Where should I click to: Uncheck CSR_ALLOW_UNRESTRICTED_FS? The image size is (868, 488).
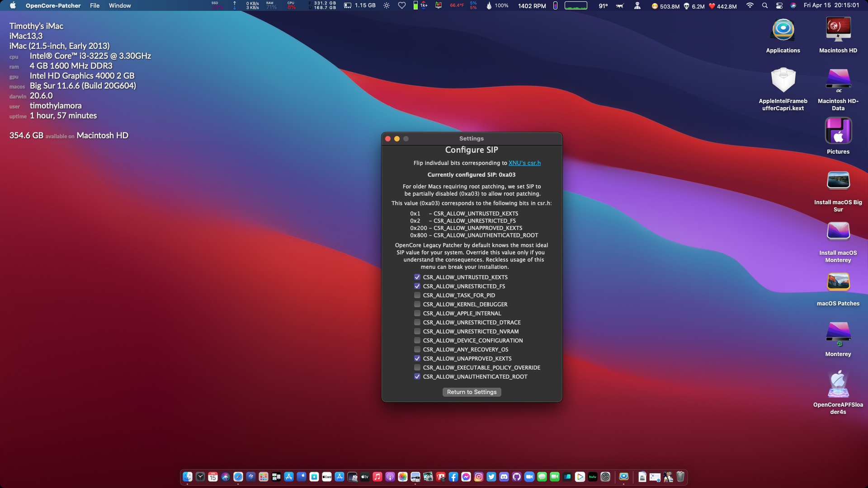click(417, 286)
